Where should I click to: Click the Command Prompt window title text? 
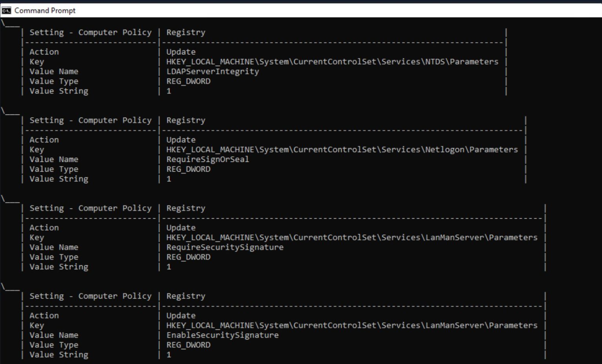click(x=45, y=11)
